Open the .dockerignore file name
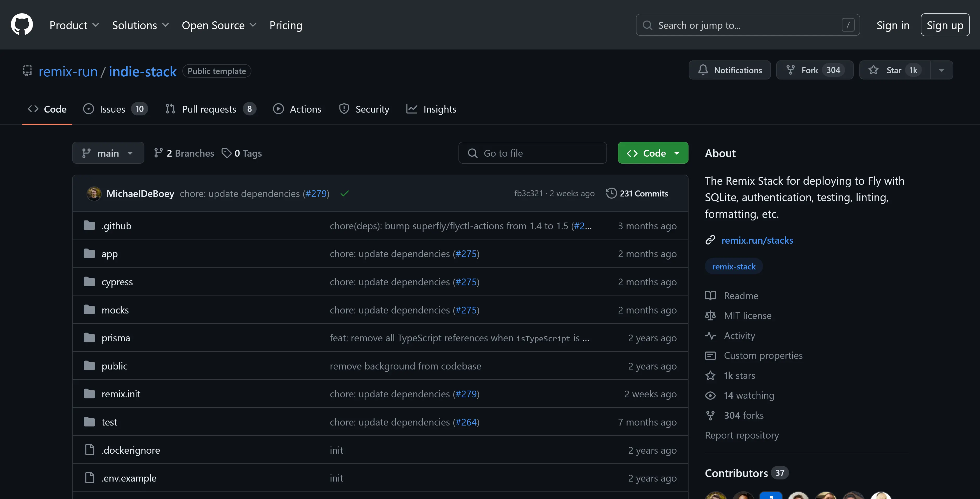The image size is (980, 499). (x=130, y=450)
